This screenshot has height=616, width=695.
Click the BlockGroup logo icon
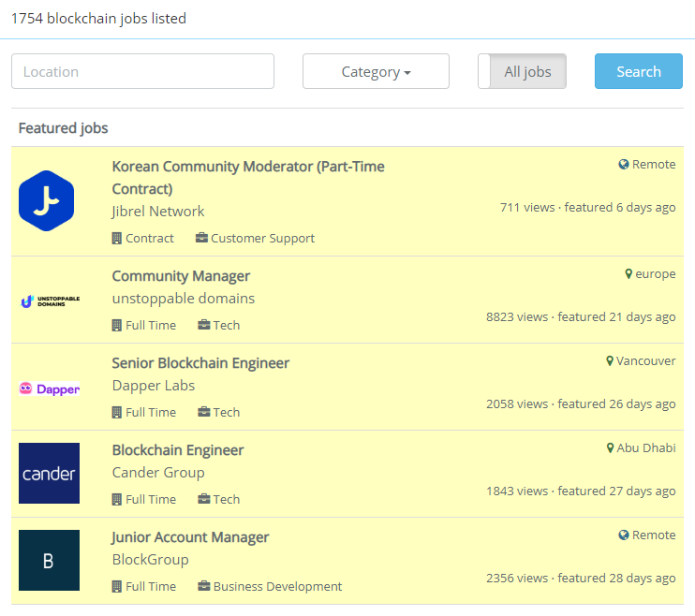[x=50, y=561]
